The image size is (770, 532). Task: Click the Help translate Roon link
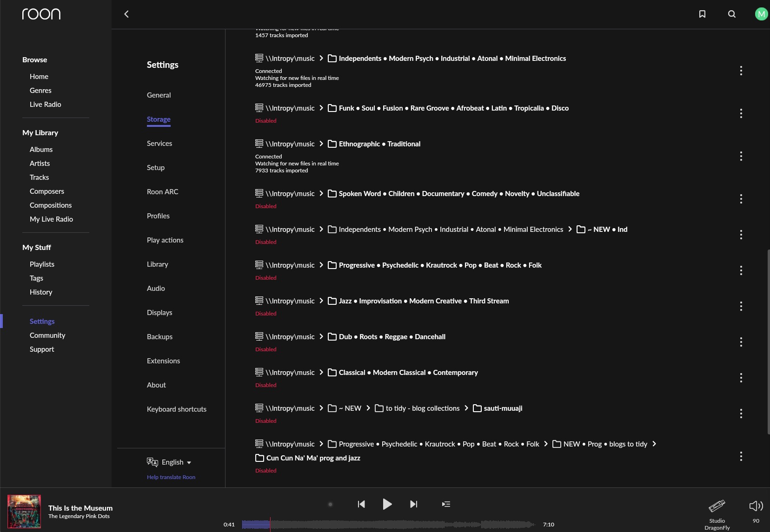click(x=171, y=477)
